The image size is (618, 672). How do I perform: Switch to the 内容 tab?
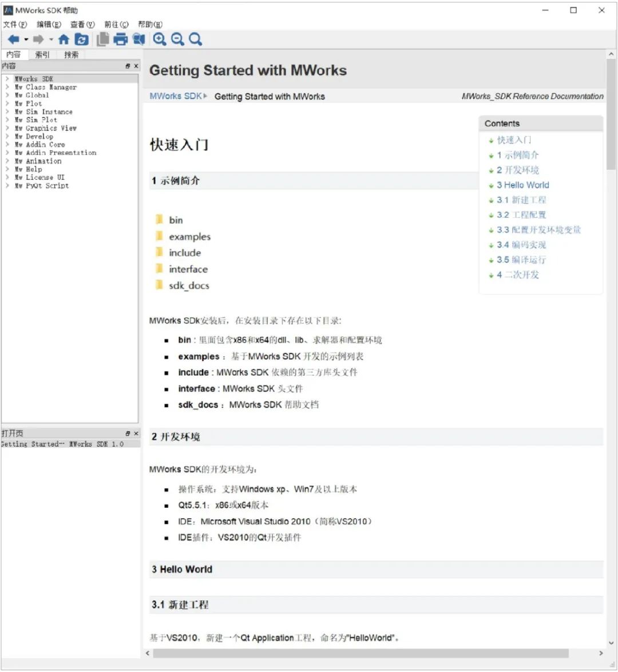[x=13, y=54]
